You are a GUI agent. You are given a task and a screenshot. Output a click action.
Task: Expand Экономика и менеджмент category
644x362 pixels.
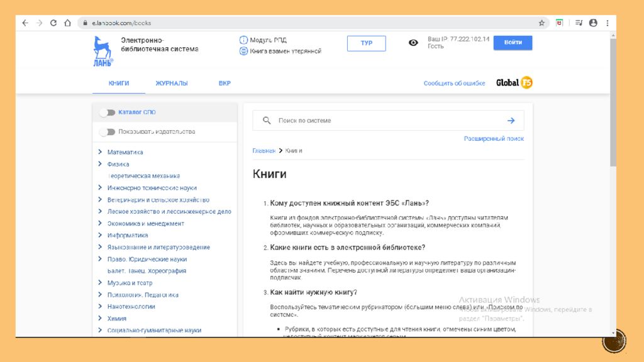100,223
